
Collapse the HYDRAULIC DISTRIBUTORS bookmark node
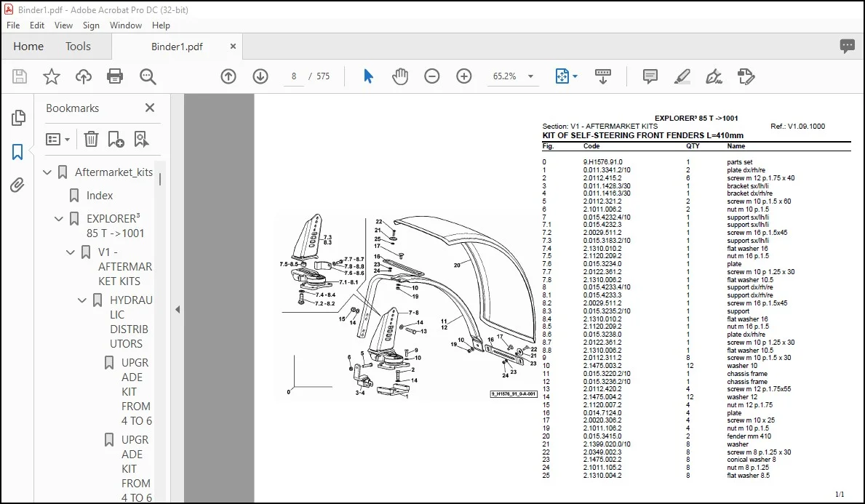coord(82,300)
